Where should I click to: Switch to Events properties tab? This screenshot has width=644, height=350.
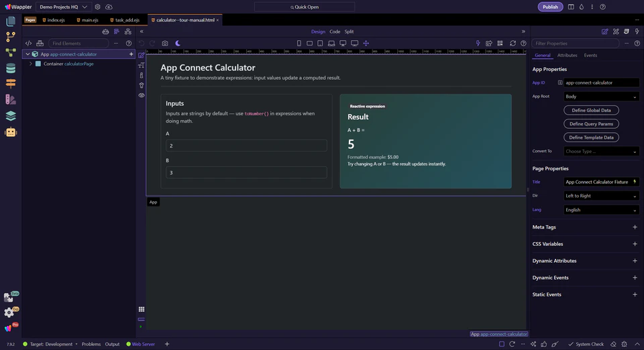(x=590, y=56)
